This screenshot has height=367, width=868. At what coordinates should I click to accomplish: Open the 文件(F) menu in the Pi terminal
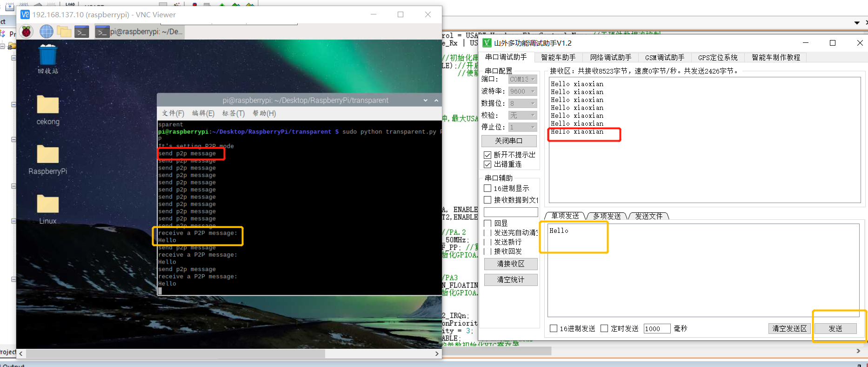[x=173, y=113]
